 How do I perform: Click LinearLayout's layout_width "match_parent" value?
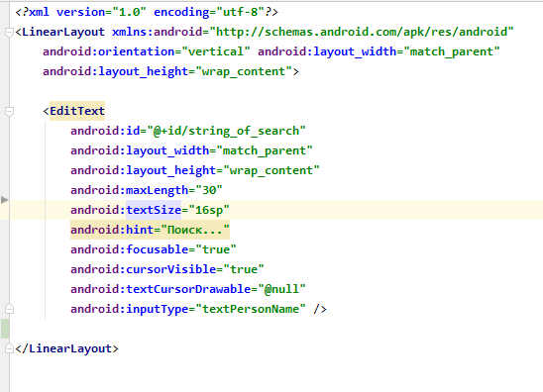pos(451,51)
